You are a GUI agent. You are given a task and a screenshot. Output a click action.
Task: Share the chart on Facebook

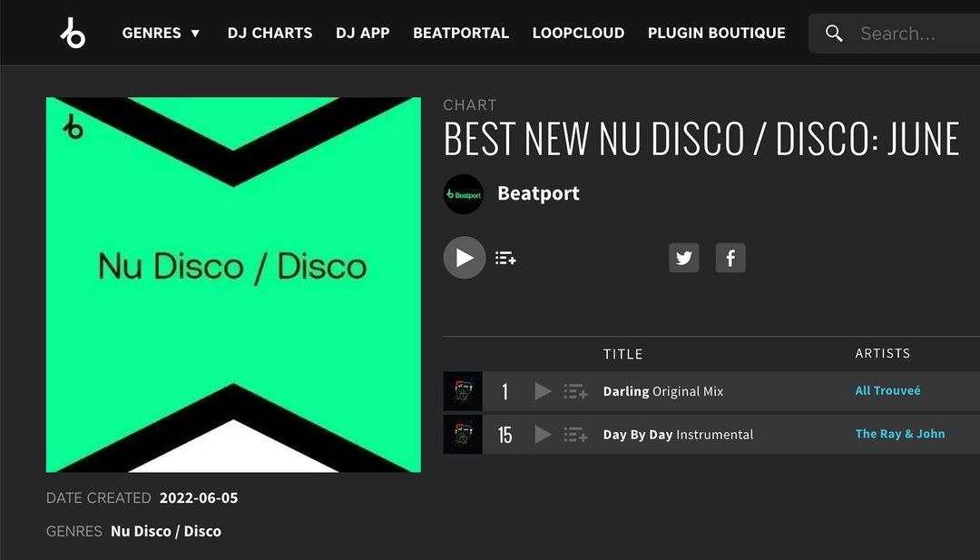tap(730, 258)
